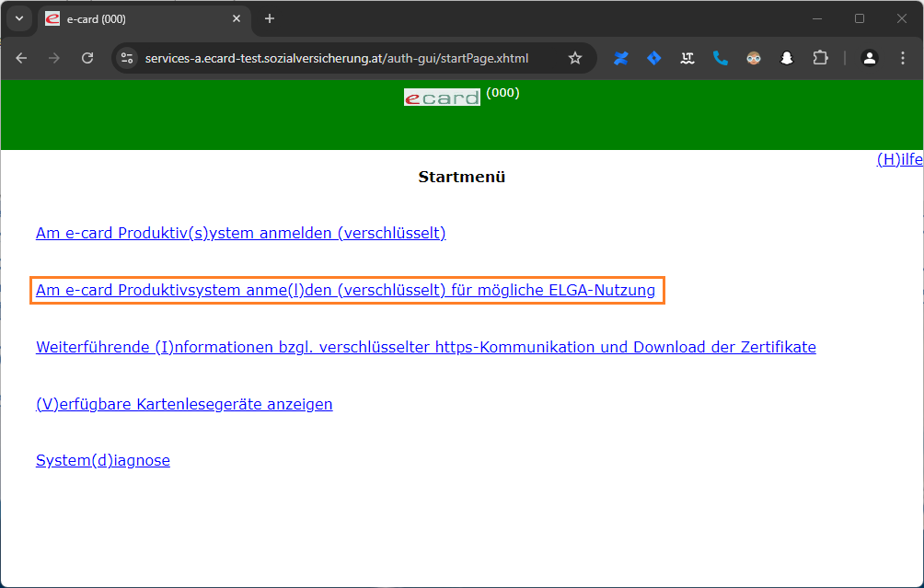The width and height of the screenshot is (924, 588).
Task: Click the face with glasses extension icon
Action: pyautogui.click(x=754, y=58)
